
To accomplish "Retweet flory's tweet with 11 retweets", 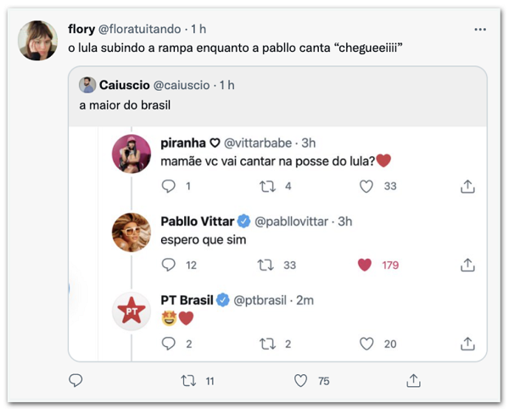I will 188,381.
